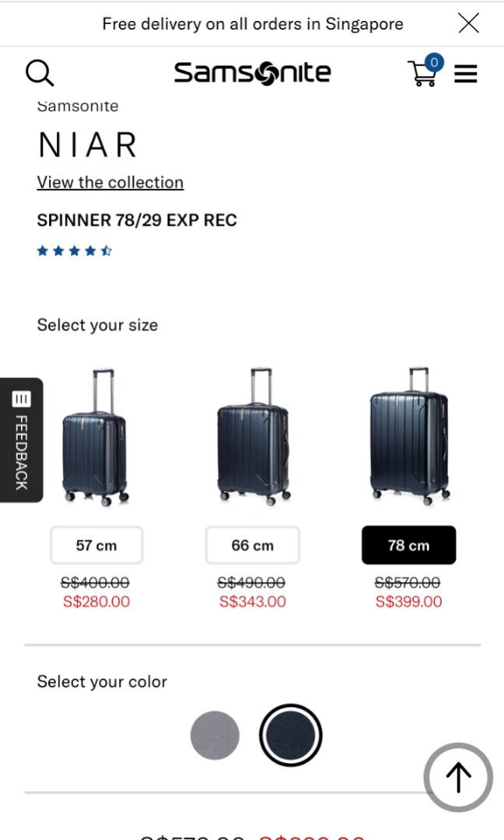The height and width of the screenshot is (840, 504).
Task: Click the NIAR product title
Action: [x=87, y=145]
